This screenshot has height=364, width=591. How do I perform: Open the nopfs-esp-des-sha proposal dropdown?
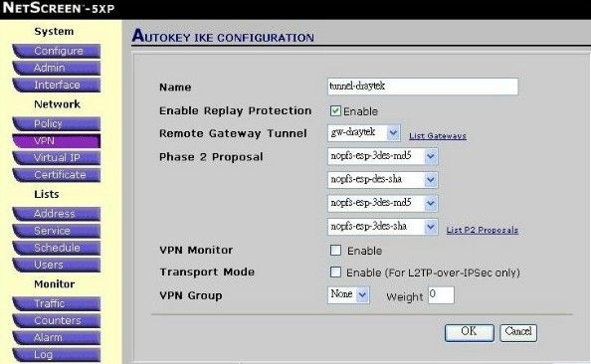tap(383, 180)
